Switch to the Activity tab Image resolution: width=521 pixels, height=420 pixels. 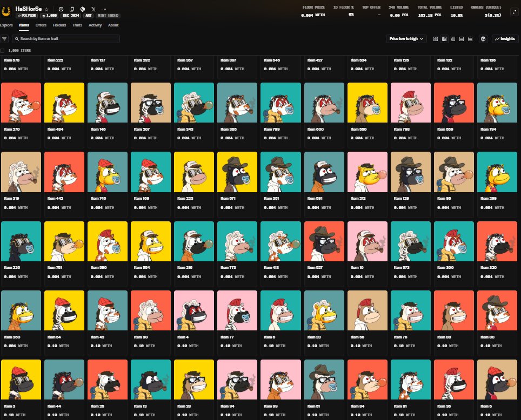click(95, 25)
